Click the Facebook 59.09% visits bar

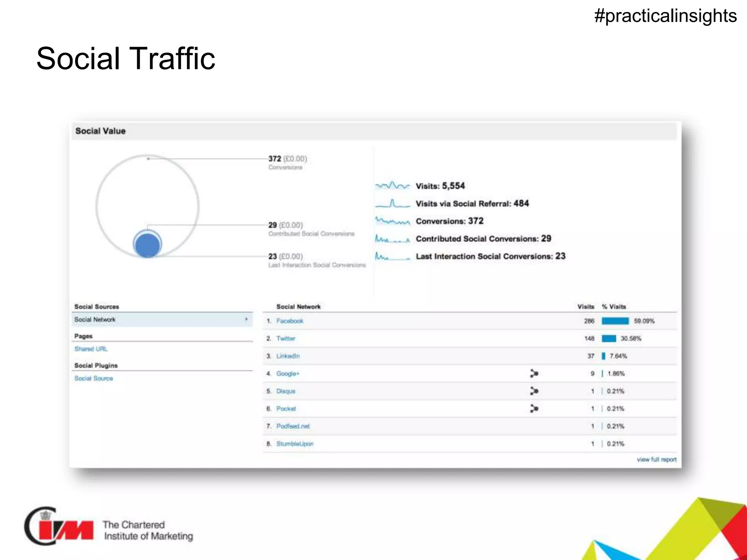(615, 321)
